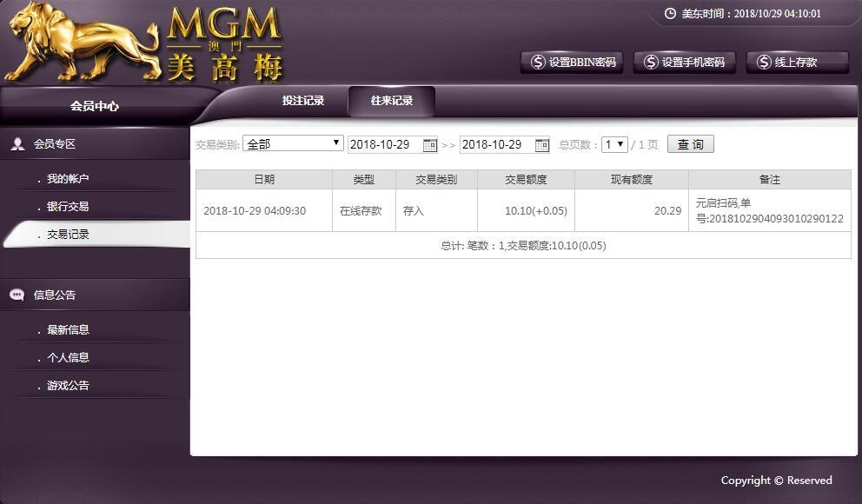Click the clock icon beside 美东时间
Viewport: 862px width, 504px height.
[x=670, y=14]
